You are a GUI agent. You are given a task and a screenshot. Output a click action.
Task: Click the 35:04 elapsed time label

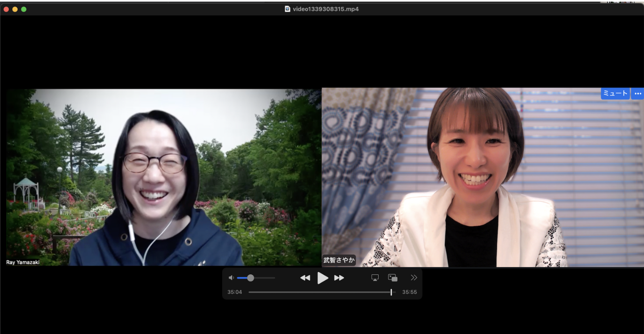[x=234, y=292]
